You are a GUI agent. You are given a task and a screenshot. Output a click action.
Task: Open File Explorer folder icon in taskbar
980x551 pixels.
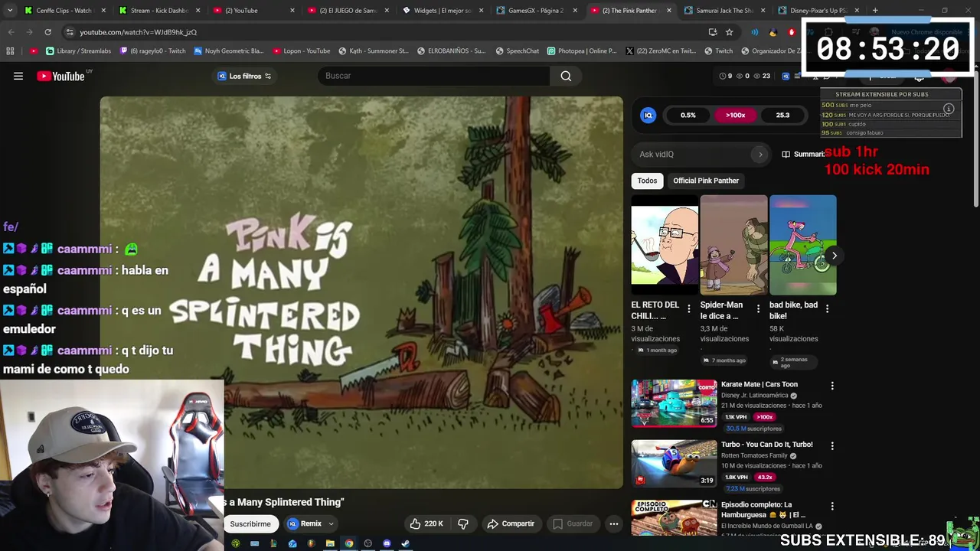330,543
